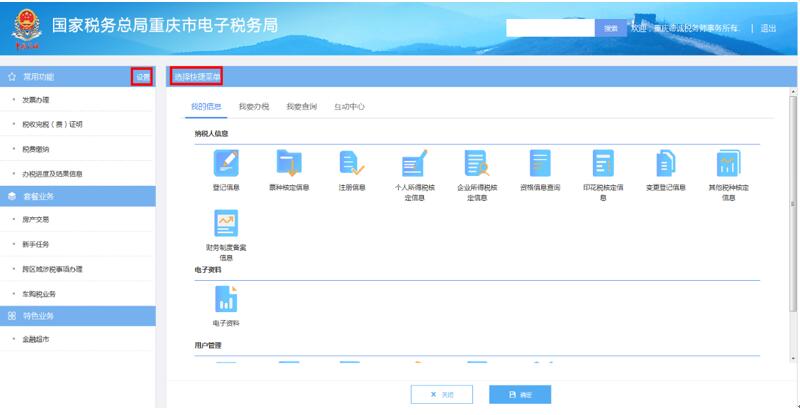The image size is (800, 415).
Task: Select the 变更登记信息 icon
Action: 665,163
